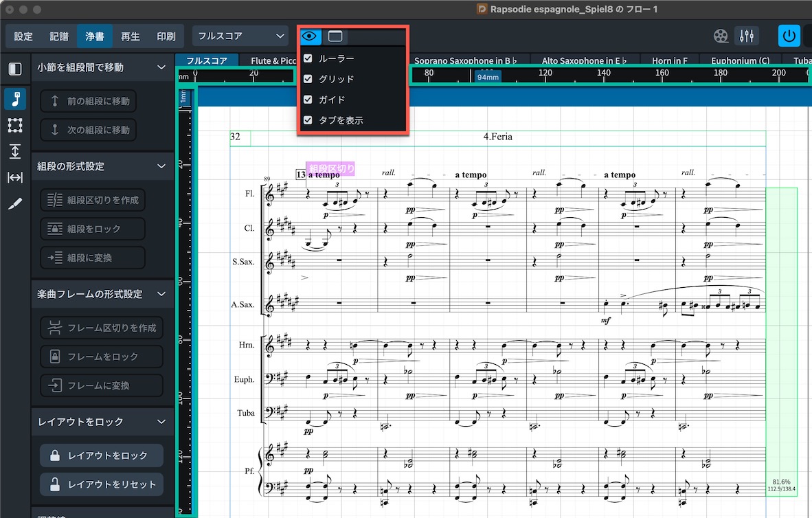Click フレームに変換 button
This screenshot has width=812, height=518.
(x=102, y=385)
